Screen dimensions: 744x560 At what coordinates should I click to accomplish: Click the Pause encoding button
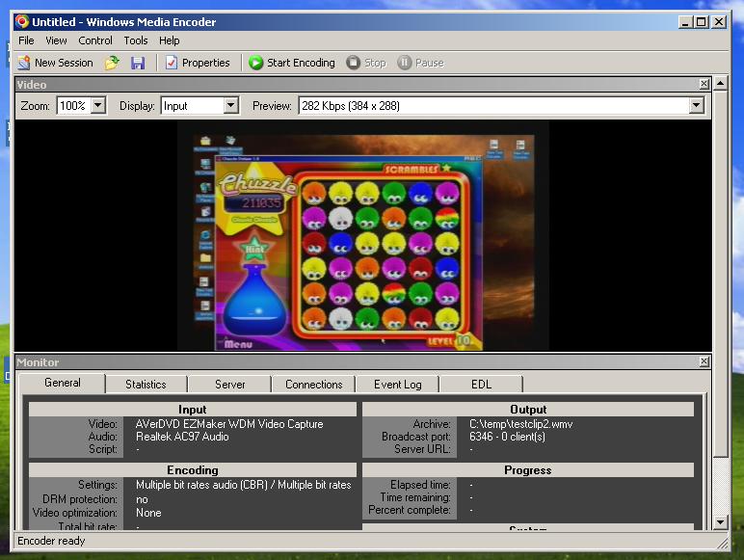420,63
